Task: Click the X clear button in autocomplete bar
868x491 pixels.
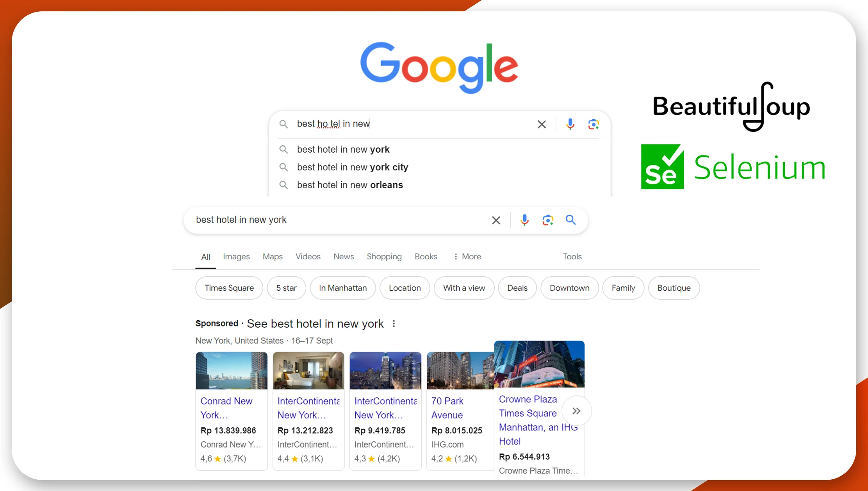Action: click(542, 124)
